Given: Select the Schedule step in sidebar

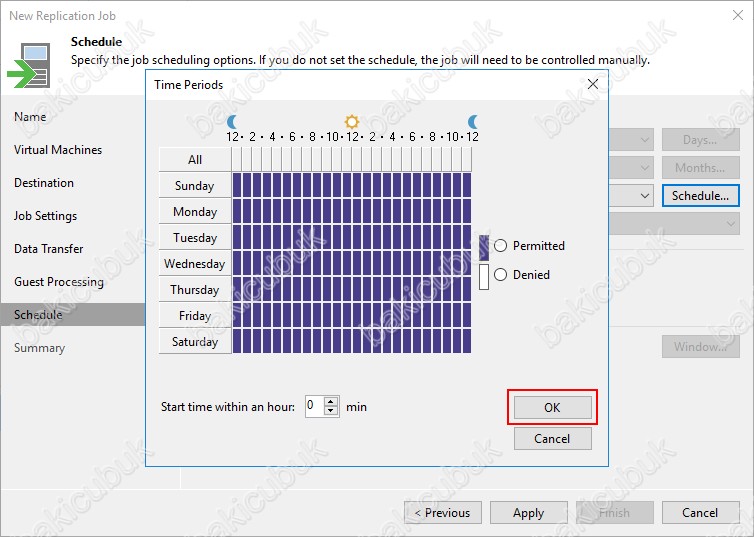Looking at the screenshot, I should pos(72,315).
